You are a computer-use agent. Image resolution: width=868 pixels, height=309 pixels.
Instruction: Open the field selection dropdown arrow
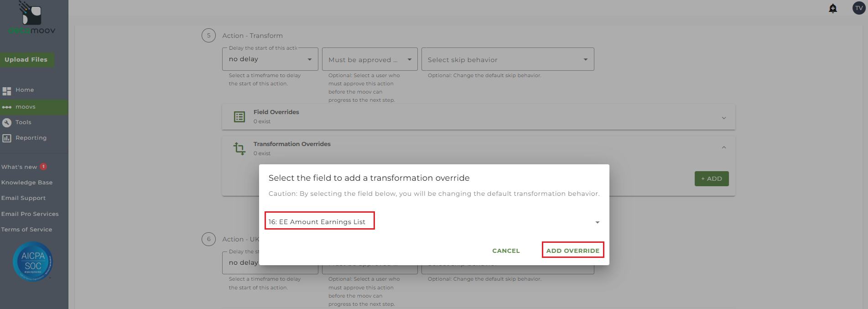597,222
